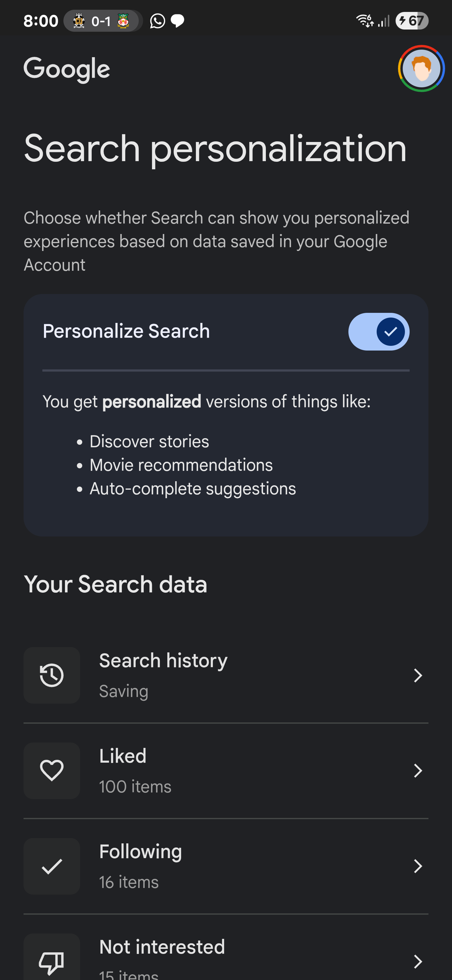Expand Following items chevron arrow
The height and width of the screenshot is (980, 452).
pos(418,866)
